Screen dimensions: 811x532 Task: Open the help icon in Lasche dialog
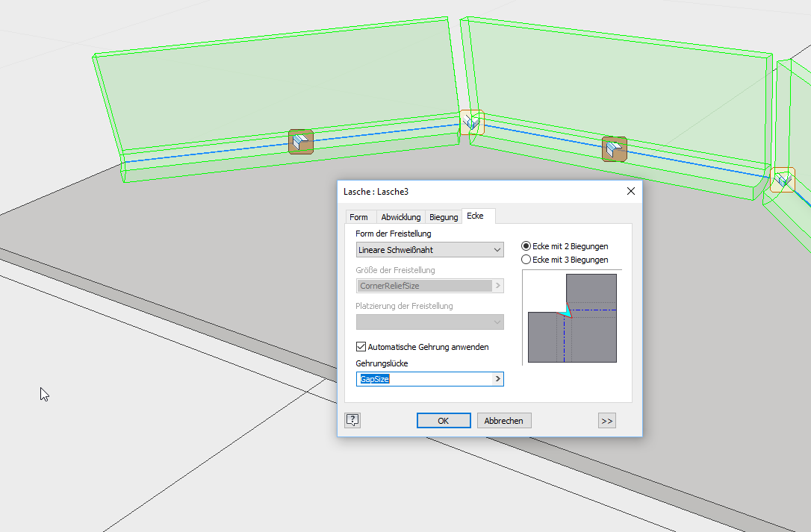(x=352, y=420)
